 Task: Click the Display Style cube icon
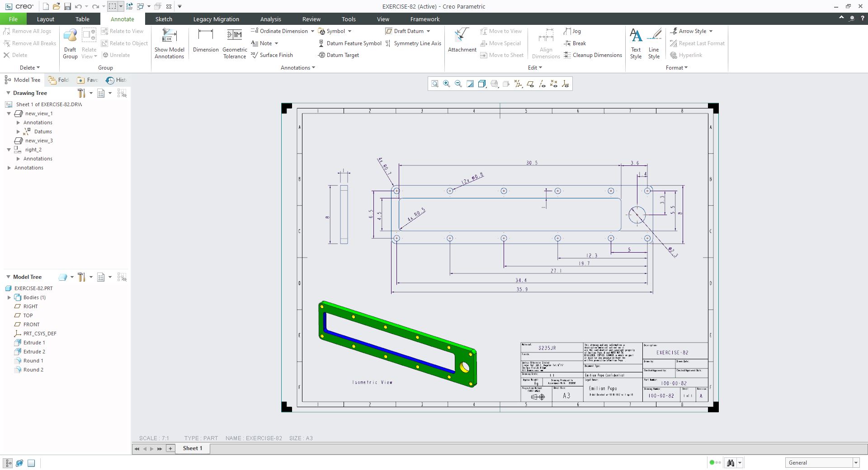pos(482,84)
